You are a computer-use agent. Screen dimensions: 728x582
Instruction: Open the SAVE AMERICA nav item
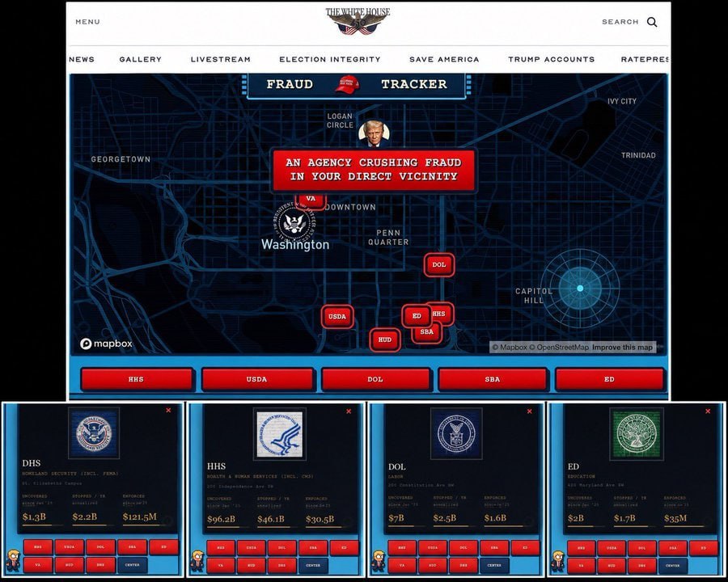click(444, 59)
